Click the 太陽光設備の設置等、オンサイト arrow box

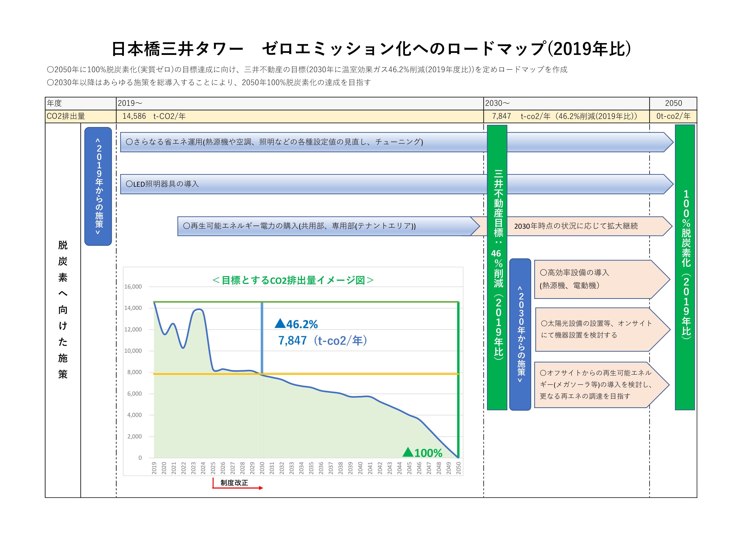click(x=603, y=330)
